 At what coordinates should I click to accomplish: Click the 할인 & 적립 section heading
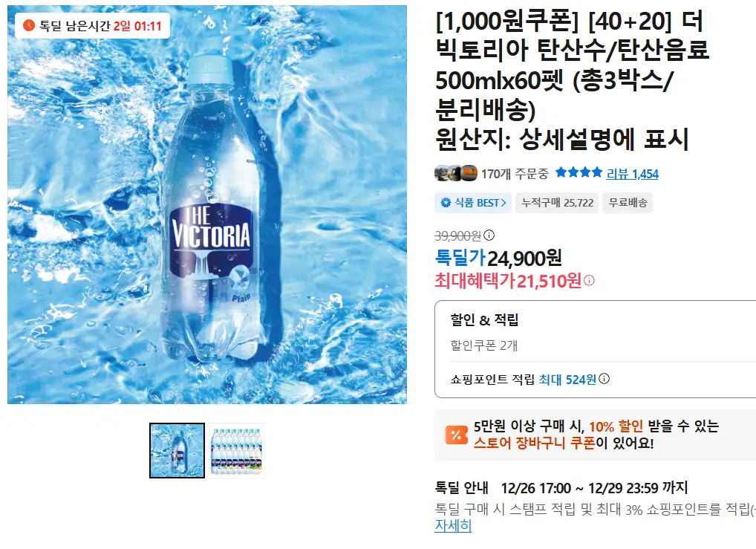(x=484, y=319)
